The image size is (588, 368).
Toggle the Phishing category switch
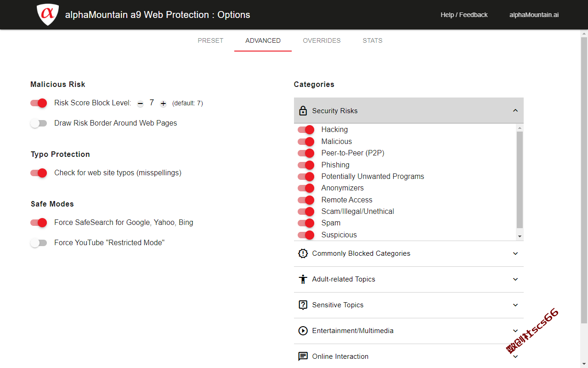(x=306, y=165)
